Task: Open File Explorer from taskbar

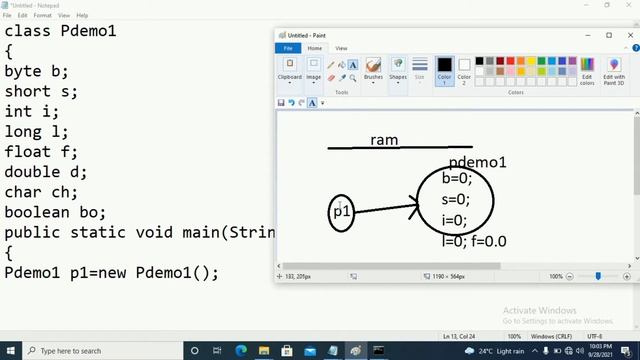Action: 264,351
